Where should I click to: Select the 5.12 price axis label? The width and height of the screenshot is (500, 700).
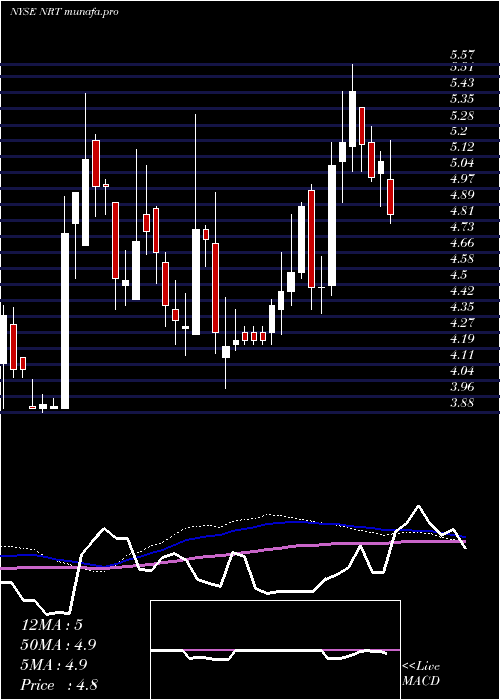[462, 147]
